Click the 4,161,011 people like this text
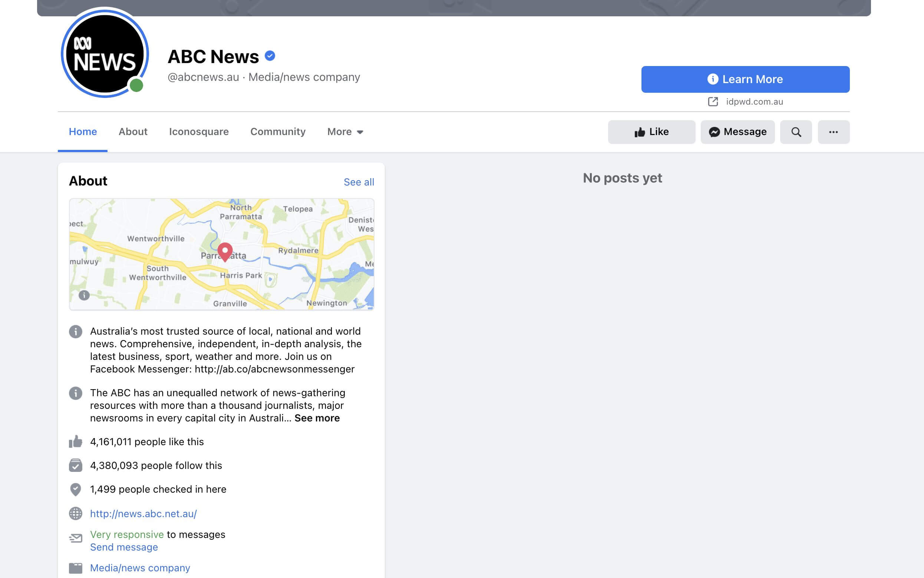This screenshot has width=924, height=578. pyautogui.click(x=147, y=442)
